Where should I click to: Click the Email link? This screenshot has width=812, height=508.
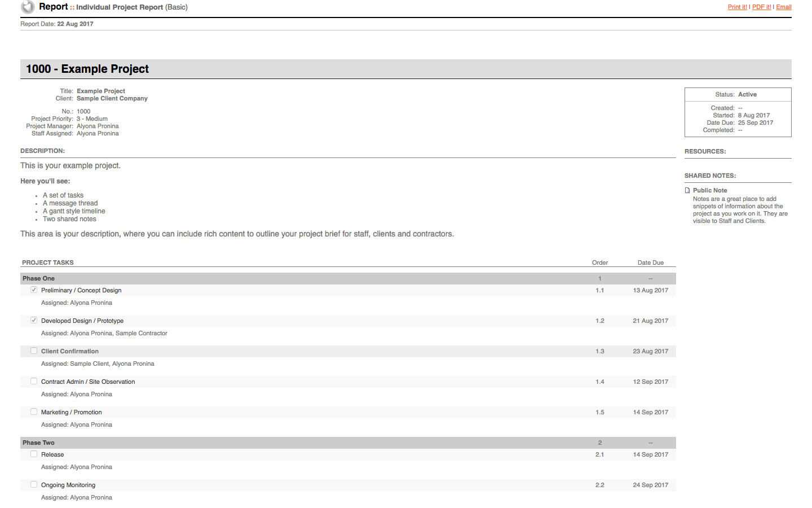click(x=784, y=7)
